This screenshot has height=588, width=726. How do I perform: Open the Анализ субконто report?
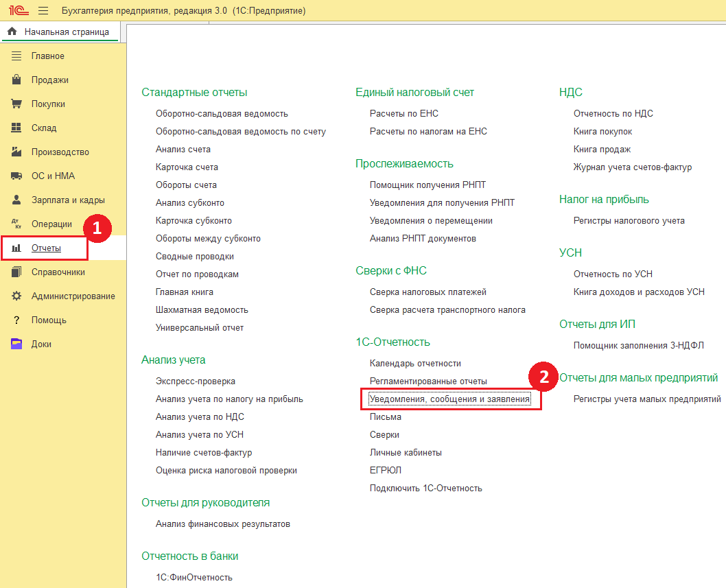[x=190, y=203]
